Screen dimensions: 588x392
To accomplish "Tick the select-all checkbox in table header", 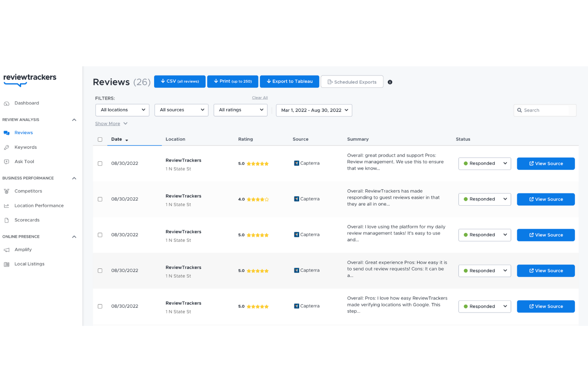I will pos(100,139).
